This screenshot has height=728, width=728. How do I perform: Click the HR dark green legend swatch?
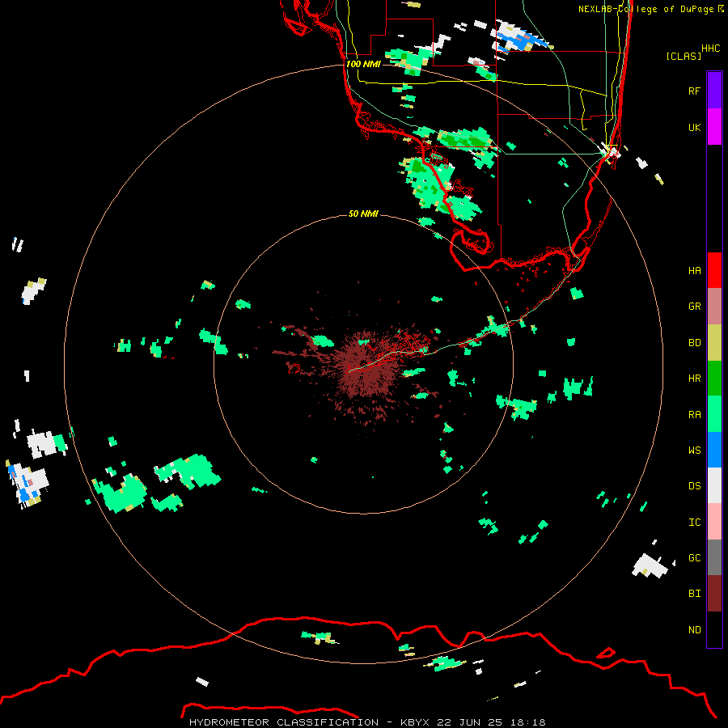tap(714, 378)
